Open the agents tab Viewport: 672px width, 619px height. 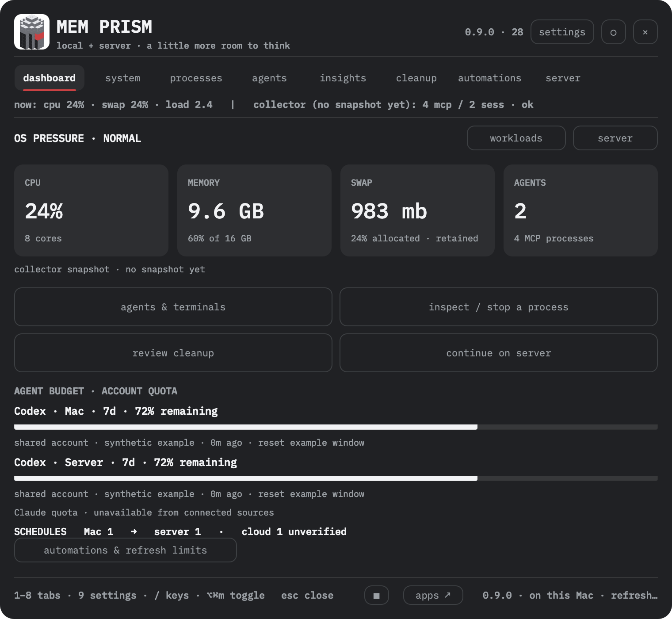coord(269,78)
